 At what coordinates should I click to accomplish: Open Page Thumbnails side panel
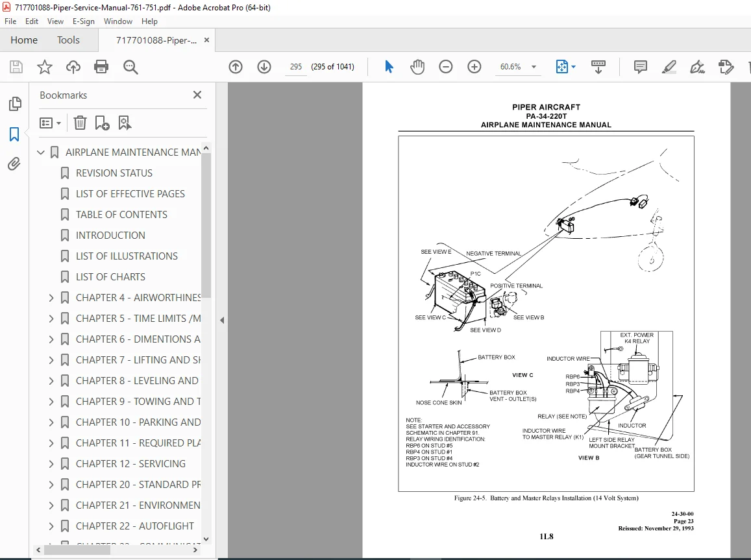15,103
